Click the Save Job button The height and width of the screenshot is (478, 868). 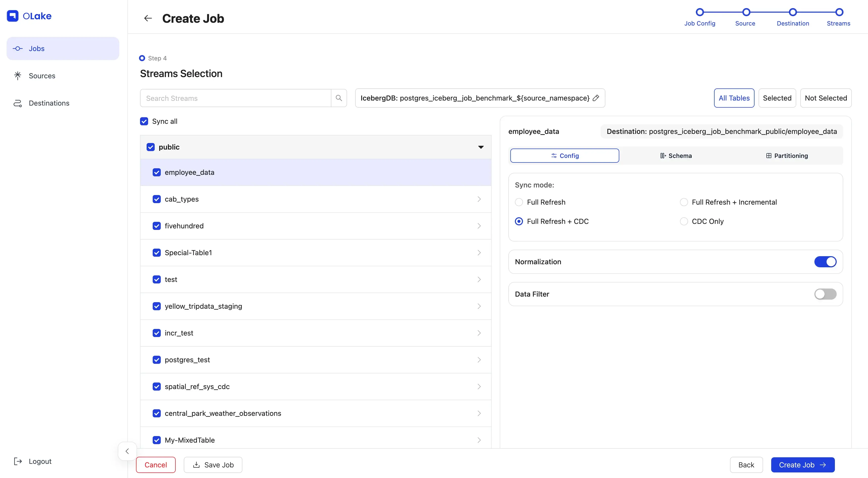(x=213, y=465)
